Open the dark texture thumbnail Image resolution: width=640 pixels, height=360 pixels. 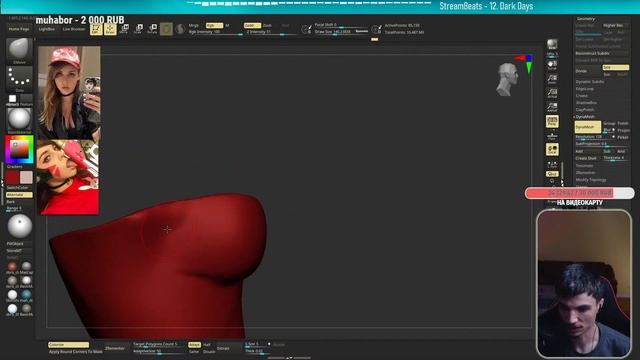(26, 99)
